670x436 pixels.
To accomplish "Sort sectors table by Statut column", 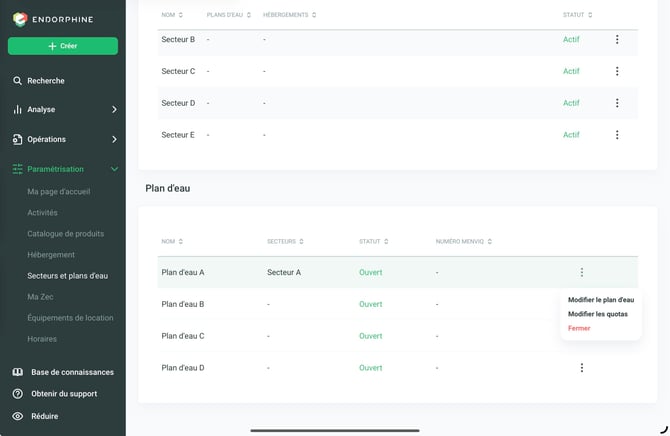I will (x=577, y=15).
